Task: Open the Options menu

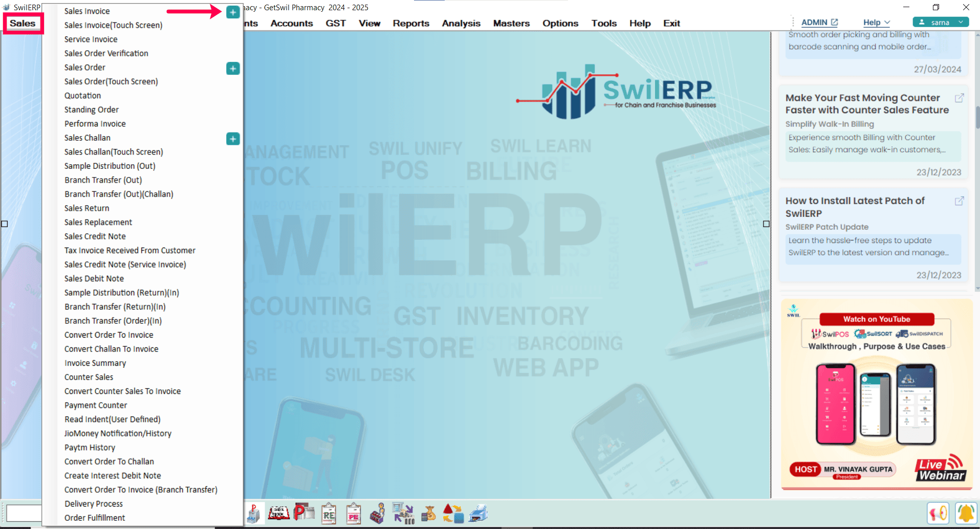Action: pyautogui.click(x=560, y=24)
